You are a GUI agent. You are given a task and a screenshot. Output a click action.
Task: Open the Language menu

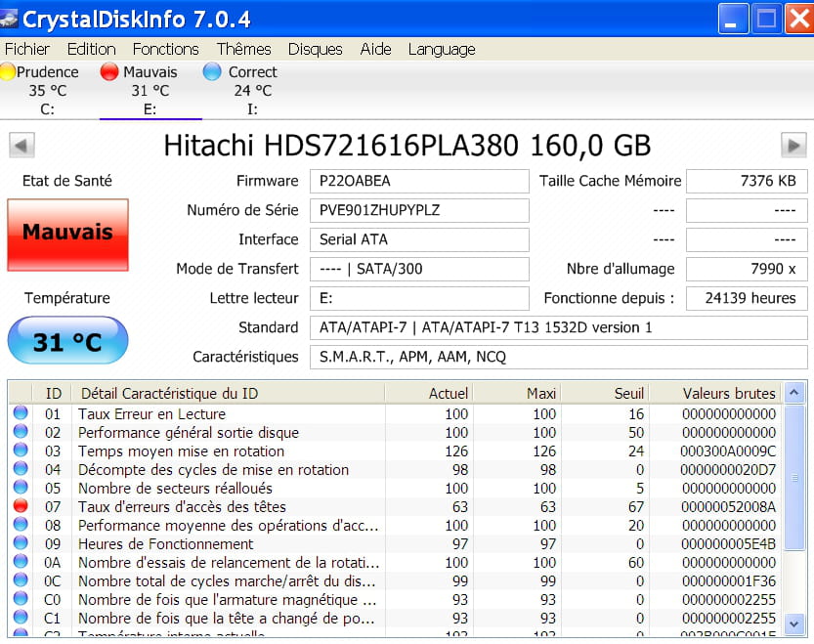(442, 49)
